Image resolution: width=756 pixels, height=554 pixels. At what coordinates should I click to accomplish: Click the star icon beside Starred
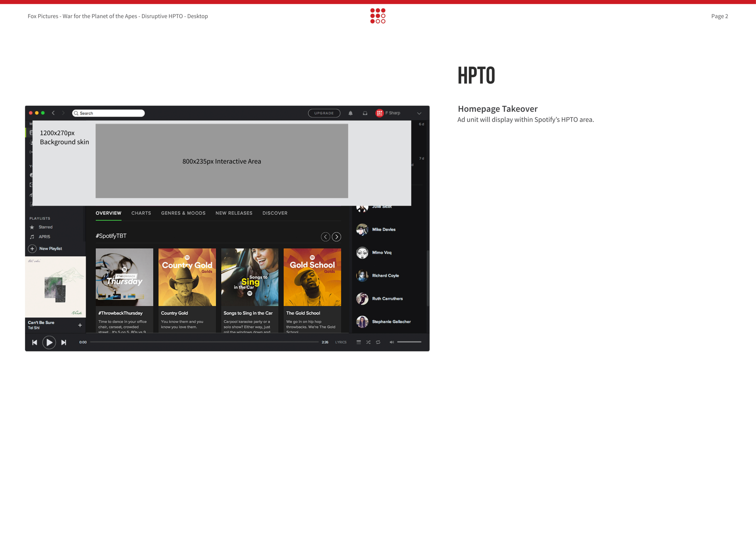pyautogui.click(x=32, y=227)
